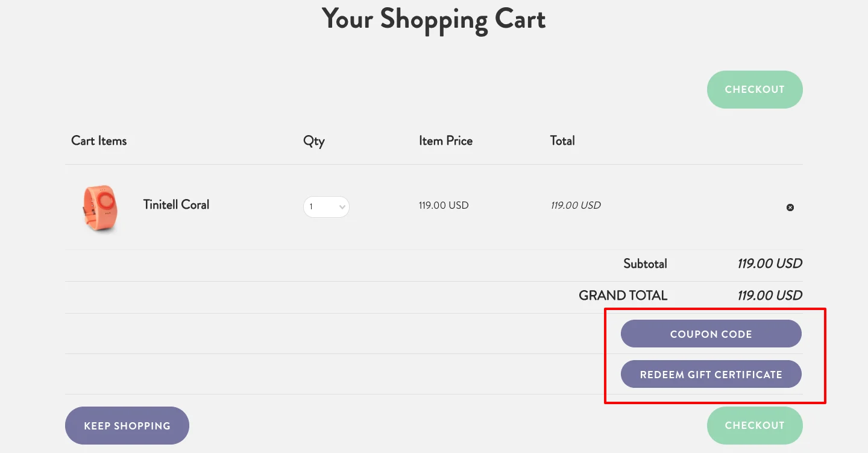Click the Your Shopping Cart page title
The height and width of the screenshot is (453, 868).
[433, 19]
